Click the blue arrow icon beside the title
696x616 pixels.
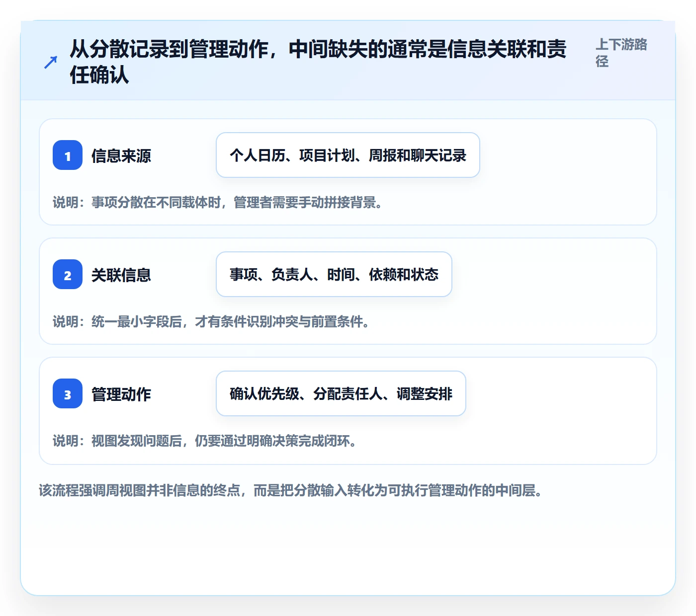click(x=51, y=62)
